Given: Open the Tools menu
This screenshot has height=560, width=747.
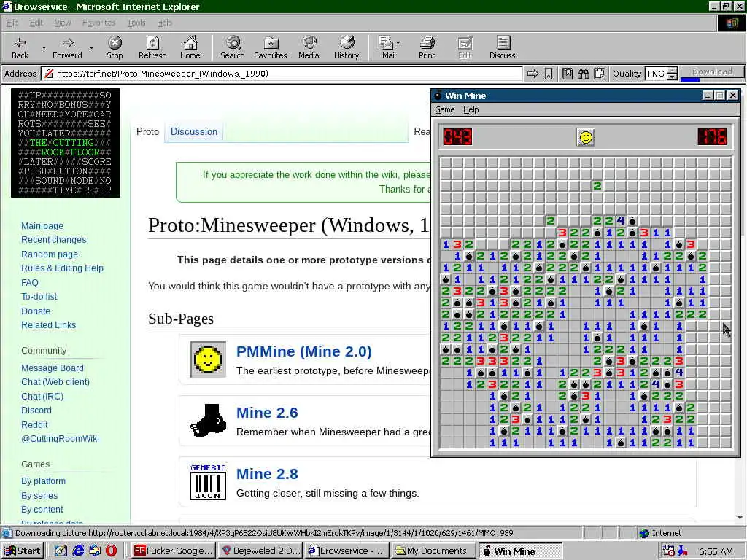Looking at the screenshot, I should click(x=136, y=23).
